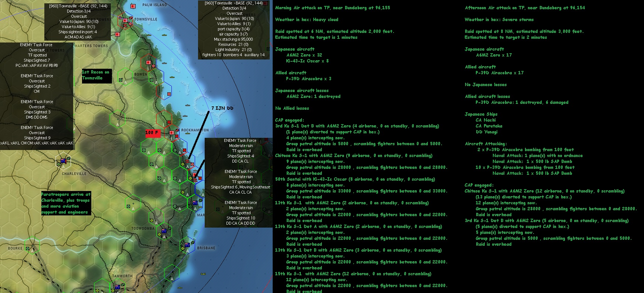Click the 'CA Nachi' ship entry

pyautogui.click(x=486, y=120)
